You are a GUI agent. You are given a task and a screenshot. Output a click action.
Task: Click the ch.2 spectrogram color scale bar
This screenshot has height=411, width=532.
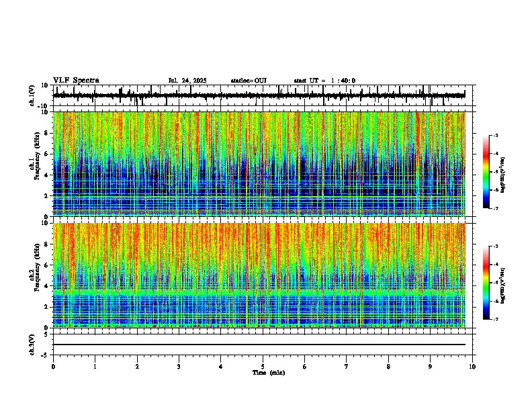coord(486,283)
